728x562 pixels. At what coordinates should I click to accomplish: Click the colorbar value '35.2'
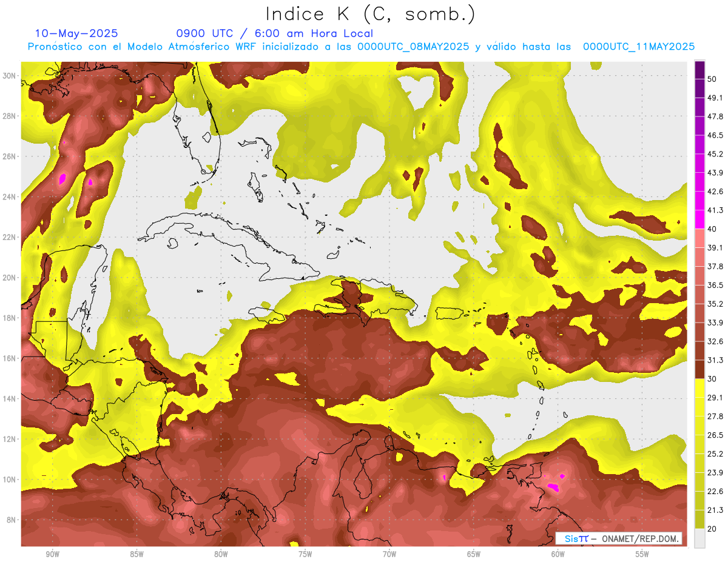715,304
